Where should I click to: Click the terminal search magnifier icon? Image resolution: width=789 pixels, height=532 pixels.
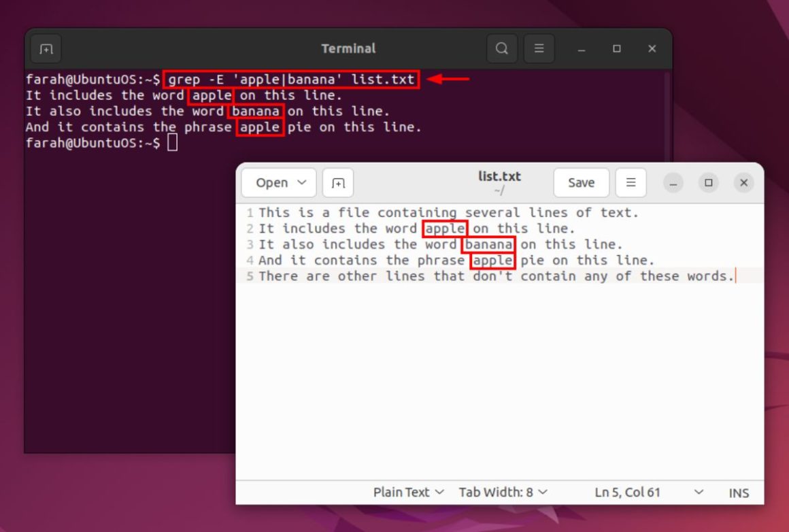point(501,48)
